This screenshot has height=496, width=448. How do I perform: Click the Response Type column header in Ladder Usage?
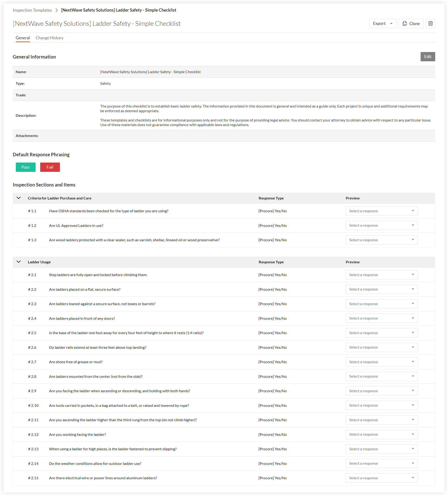(271, 262)
